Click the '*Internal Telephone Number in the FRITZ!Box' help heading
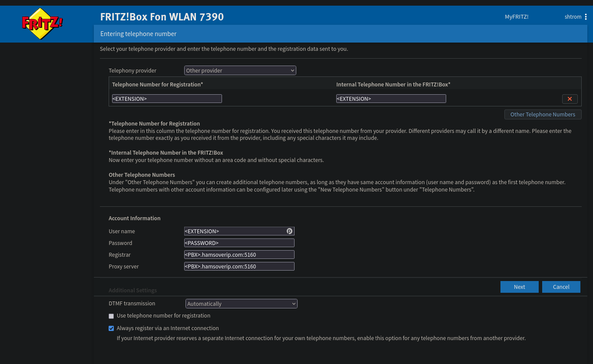 pos(166,153)
